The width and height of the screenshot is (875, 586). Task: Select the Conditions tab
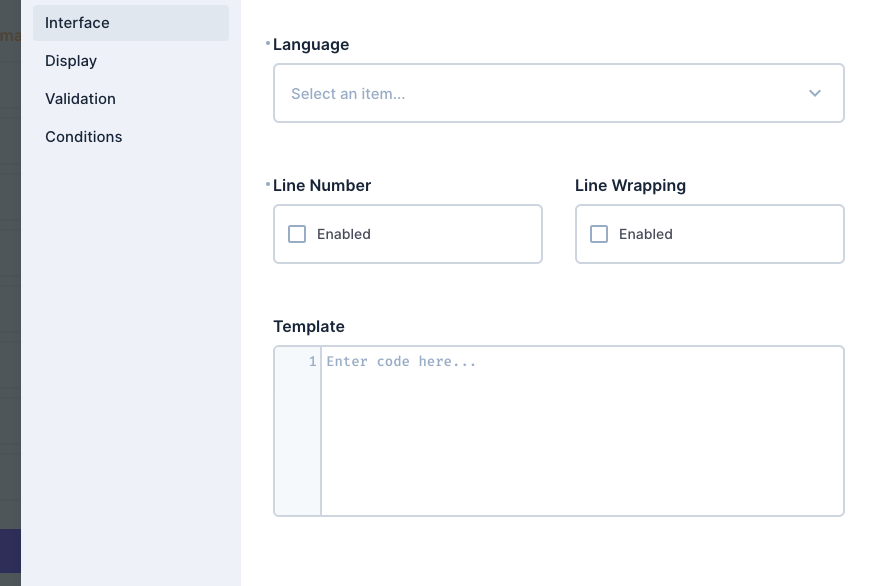coord(83,137)
